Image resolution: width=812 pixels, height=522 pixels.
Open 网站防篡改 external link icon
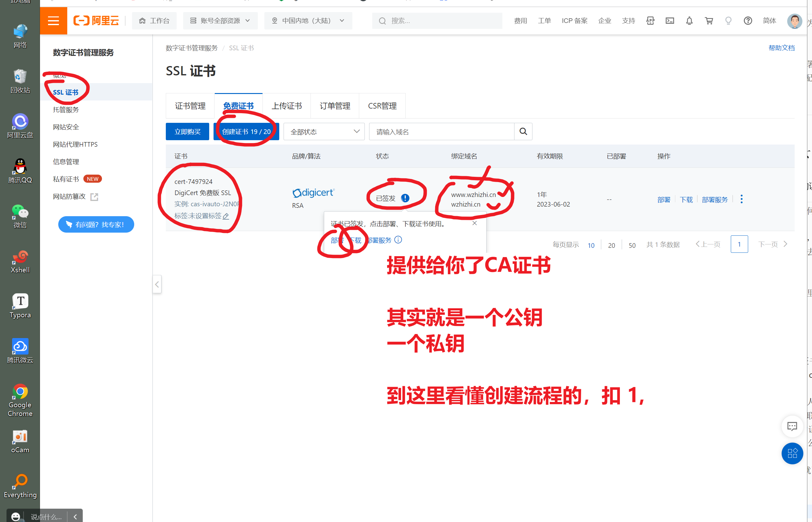tap(94, 197)
